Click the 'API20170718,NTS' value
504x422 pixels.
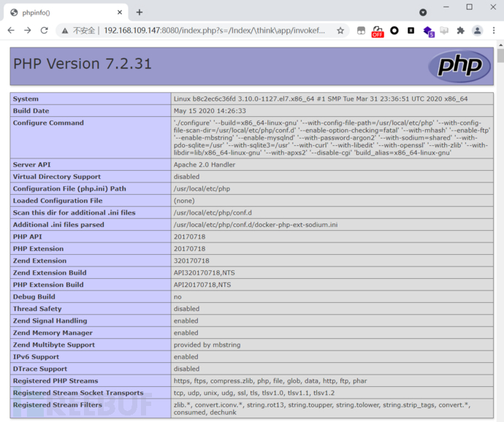(x=202, y=285)
